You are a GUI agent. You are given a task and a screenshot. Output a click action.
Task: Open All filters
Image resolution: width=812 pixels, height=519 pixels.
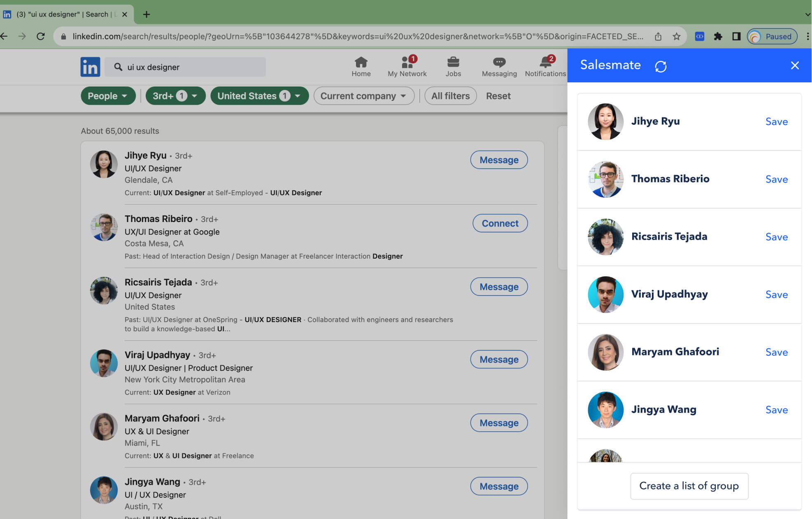[x=450, y=96]
